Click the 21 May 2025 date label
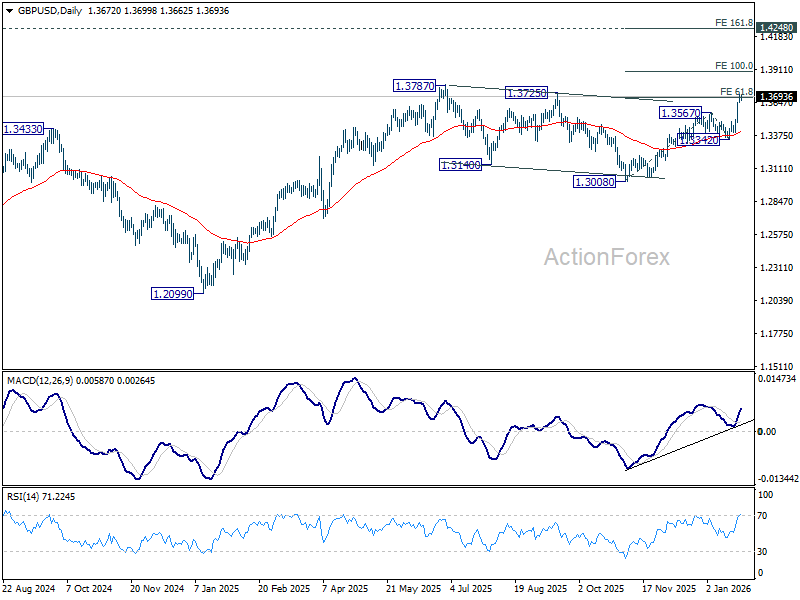 click(x=413, y=588)
